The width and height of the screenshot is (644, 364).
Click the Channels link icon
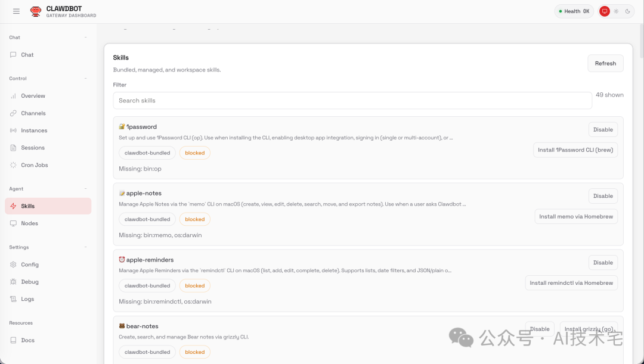pyautogui.click(x=13, y=113)
